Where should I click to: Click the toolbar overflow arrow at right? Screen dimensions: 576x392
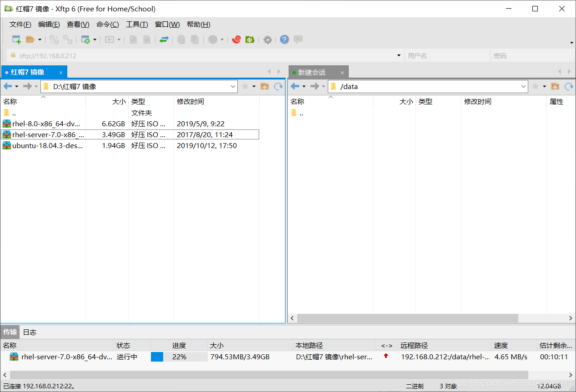[571, 42]
